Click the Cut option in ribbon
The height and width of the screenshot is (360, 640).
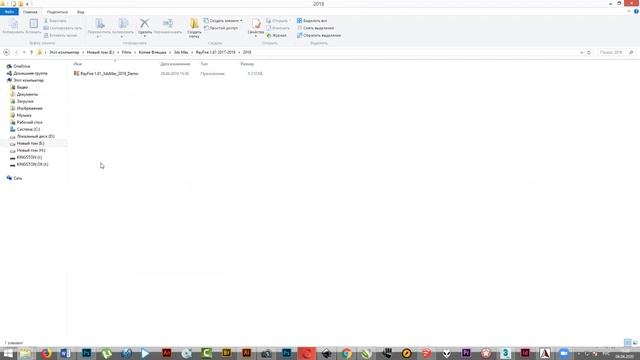click(55, 20)
